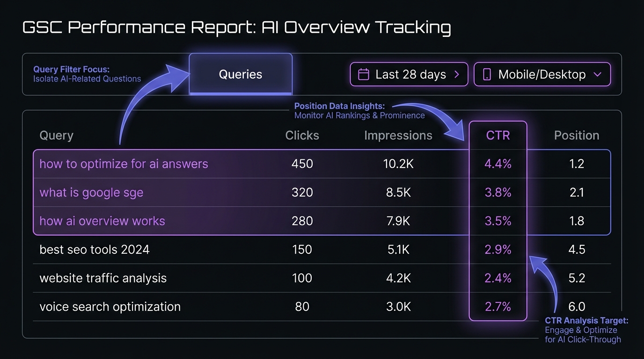Click the mobile device icon in the filter
This screenshot has width=644, height=359.
pos(487,75)
